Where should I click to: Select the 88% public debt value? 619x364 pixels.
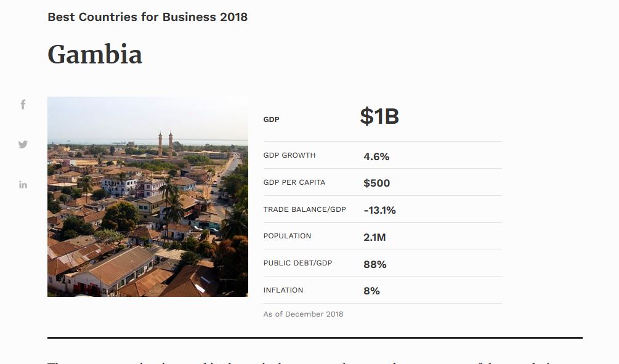374,264
